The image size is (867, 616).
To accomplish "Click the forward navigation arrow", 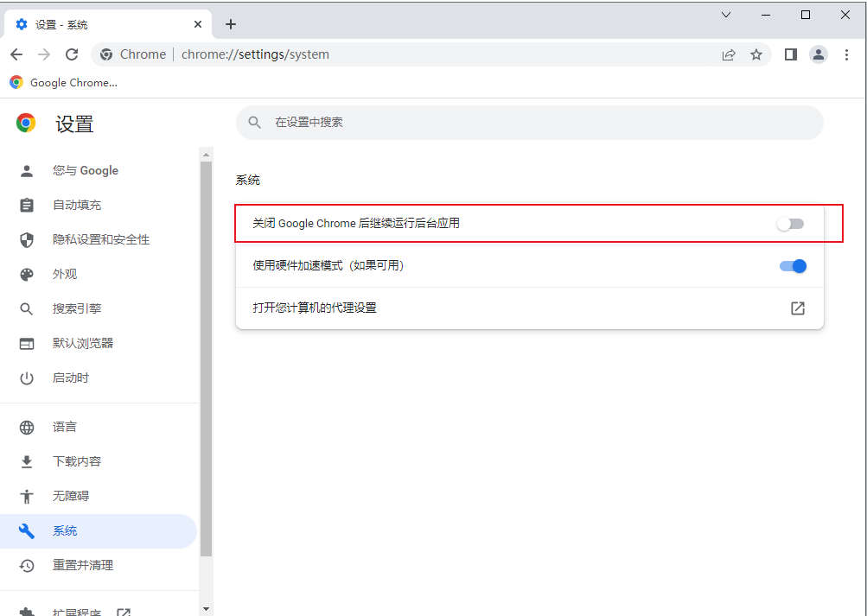I will [44, 54].
